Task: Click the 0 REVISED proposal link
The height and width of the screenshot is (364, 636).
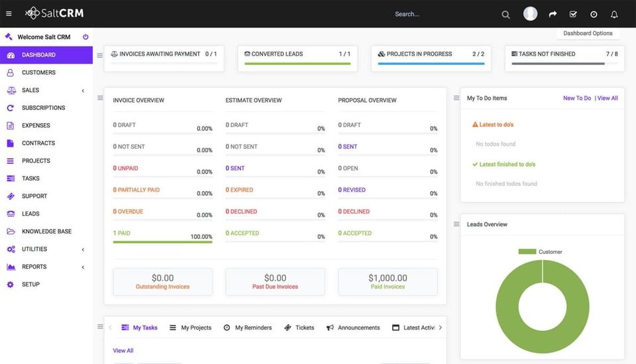Action: (x=352, y=190)
